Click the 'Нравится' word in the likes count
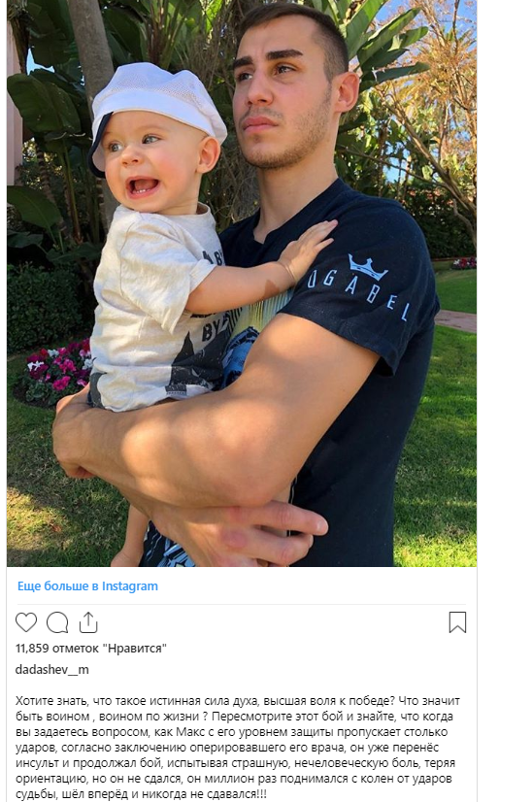This screenshot has height=802, width=532. (135, 648)
